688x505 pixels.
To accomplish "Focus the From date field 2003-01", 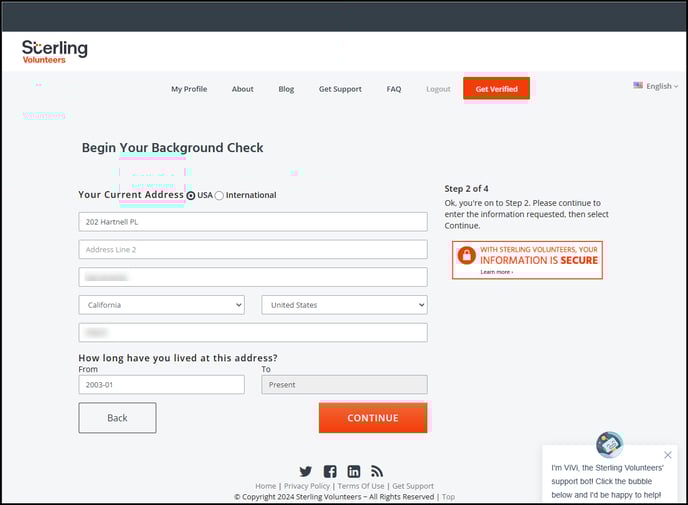I will [x=161, y=385].
